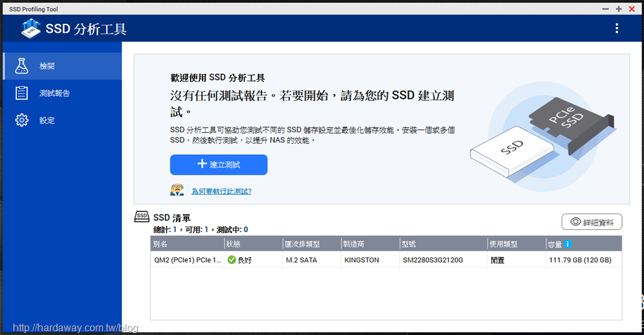Minimize the SSD Profiling Tool window

[606, 9]
